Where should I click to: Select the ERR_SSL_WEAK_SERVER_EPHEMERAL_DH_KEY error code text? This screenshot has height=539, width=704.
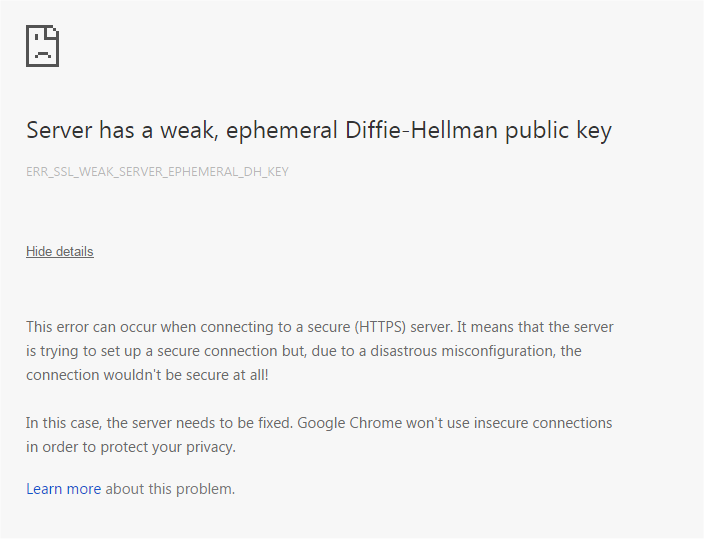(x=157, y=172)
